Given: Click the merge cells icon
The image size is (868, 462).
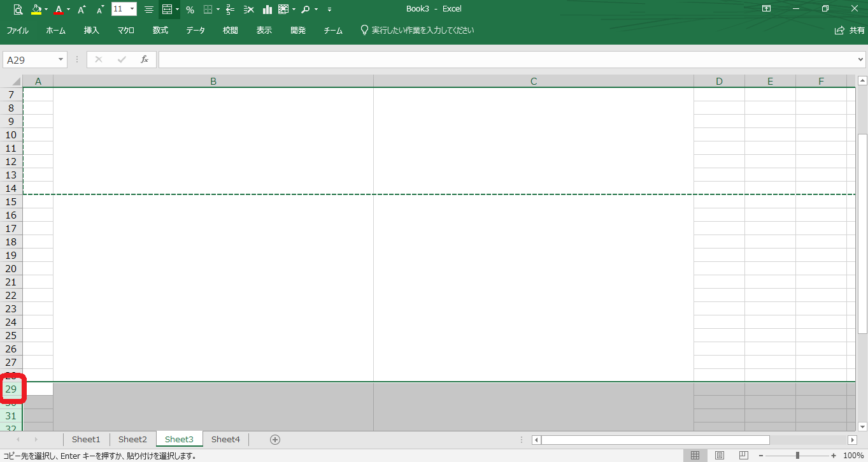Looking at the screenshot, I should [x=167, y=10].
